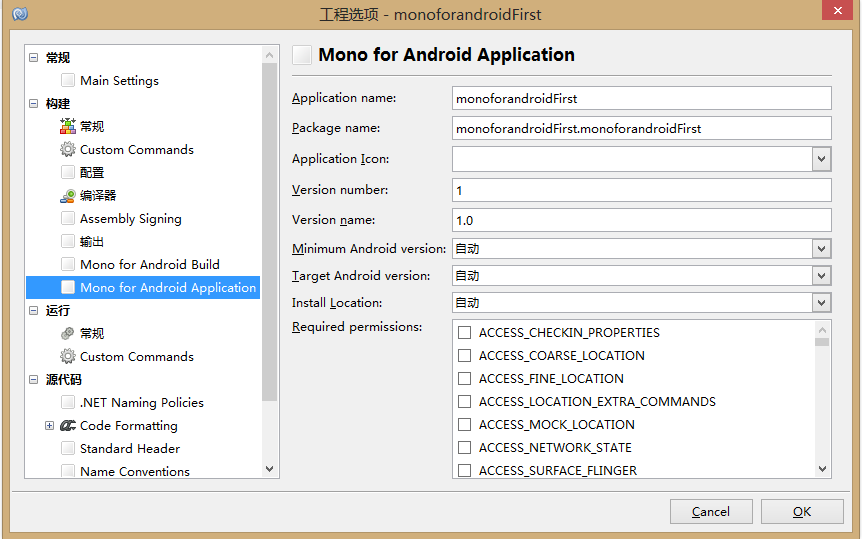Open the Install Location dropdown
The image size is (862, 539).
(x=821, y=302)
